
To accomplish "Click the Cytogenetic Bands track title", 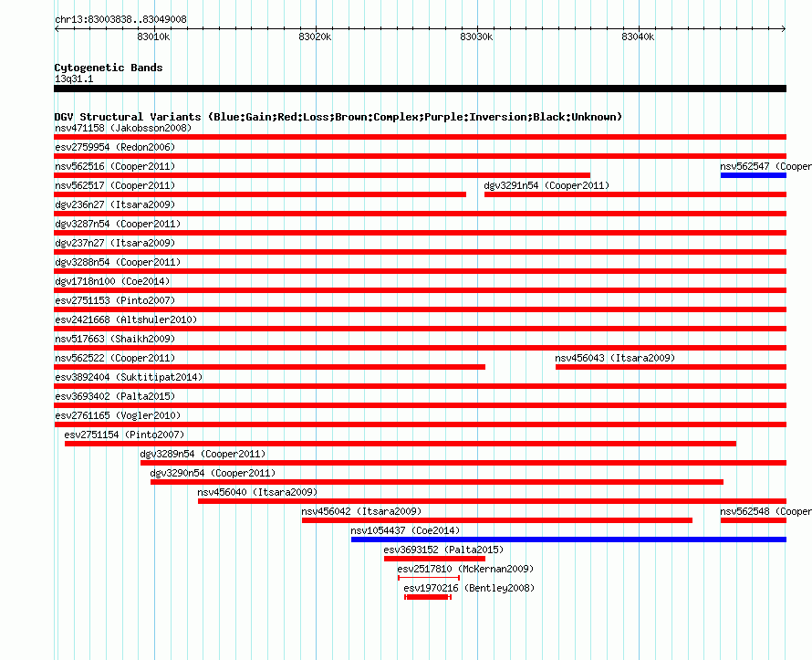I will tap(109, 68).
